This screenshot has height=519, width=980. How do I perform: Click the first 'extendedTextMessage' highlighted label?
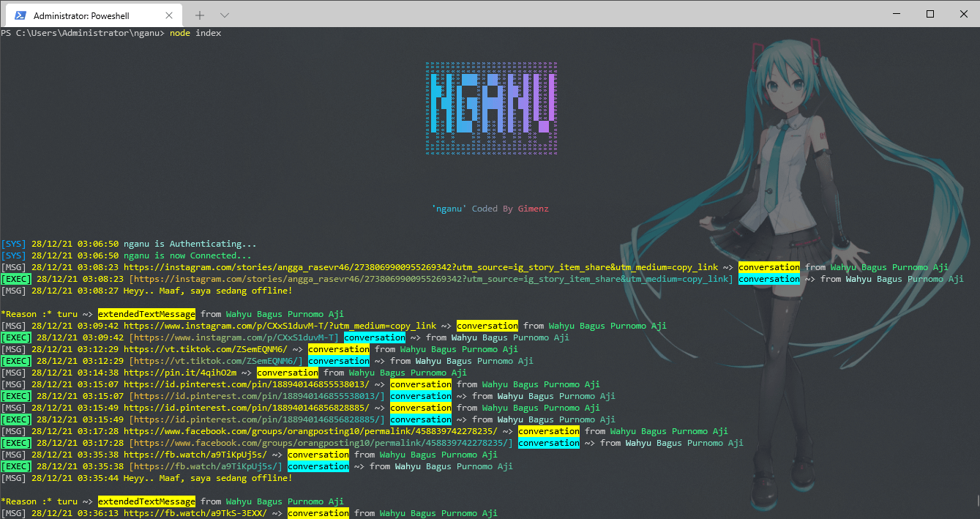146,314
